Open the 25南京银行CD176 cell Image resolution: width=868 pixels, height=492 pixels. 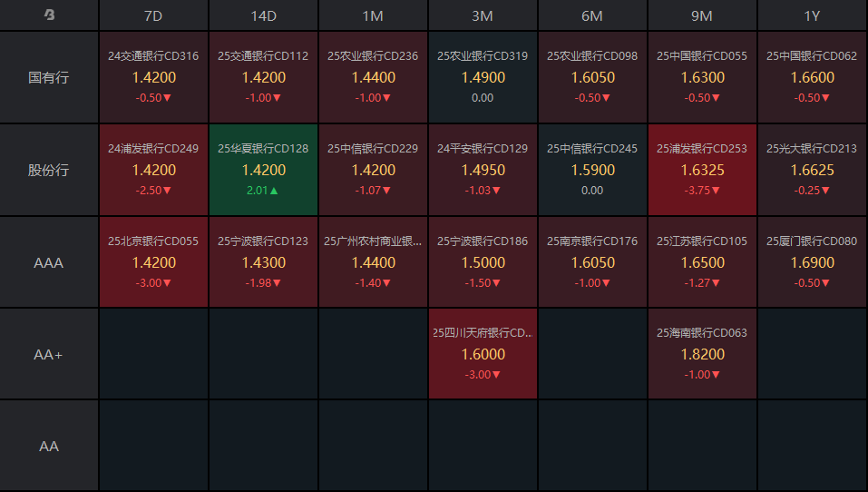(x=592, y=262)
